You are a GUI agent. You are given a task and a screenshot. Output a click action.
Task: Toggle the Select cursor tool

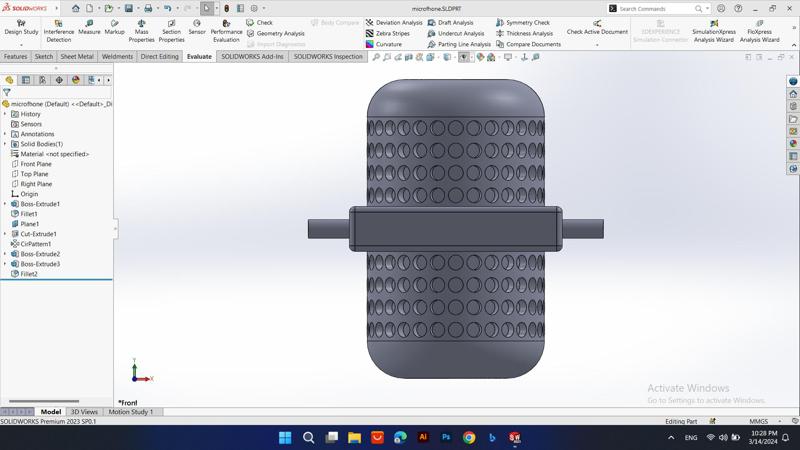point(207,8)
